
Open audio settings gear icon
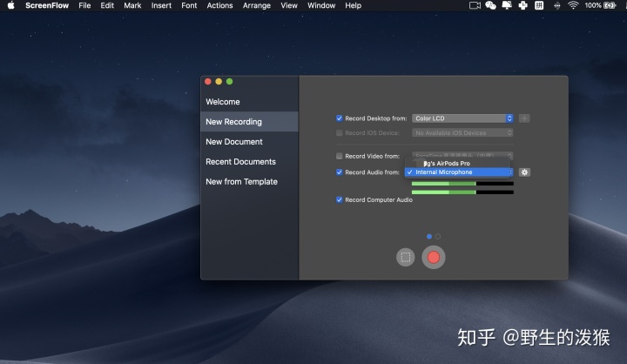pos(524,172)
